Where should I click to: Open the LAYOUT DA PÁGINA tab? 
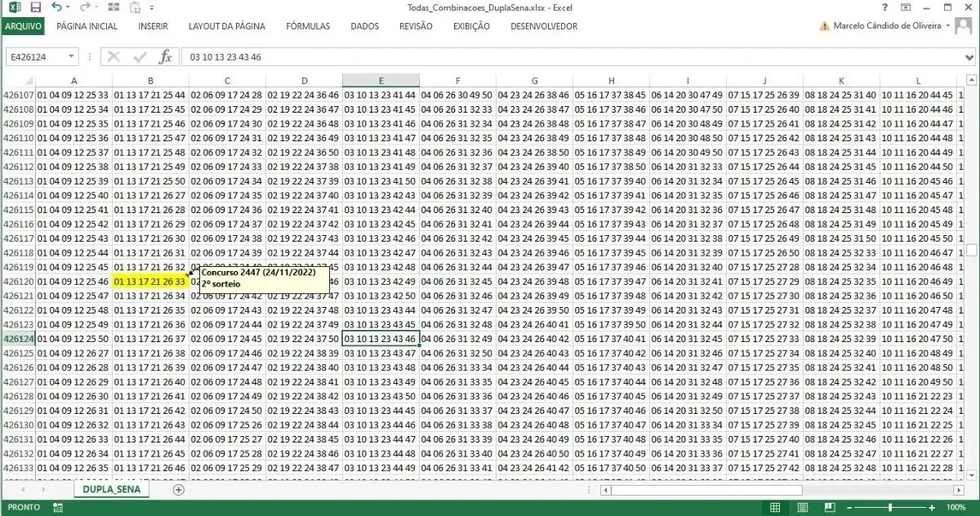click(x=226, y=26)
